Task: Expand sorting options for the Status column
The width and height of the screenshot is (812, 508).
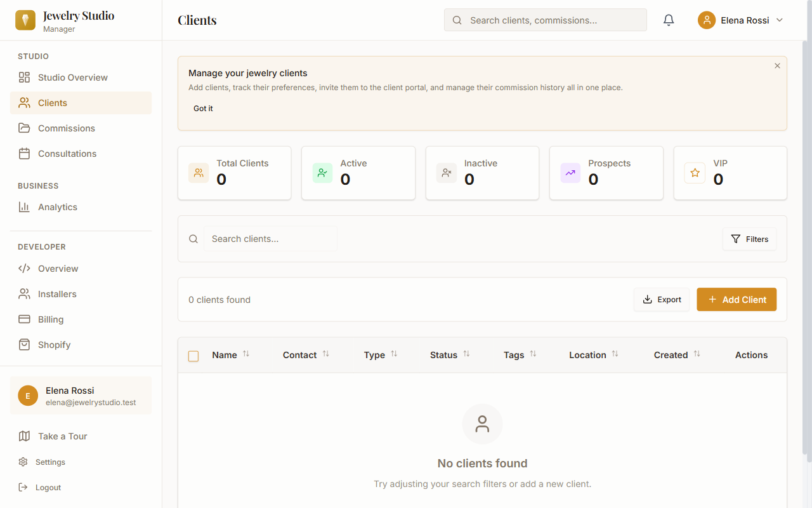Action: [x=468, y=354]
